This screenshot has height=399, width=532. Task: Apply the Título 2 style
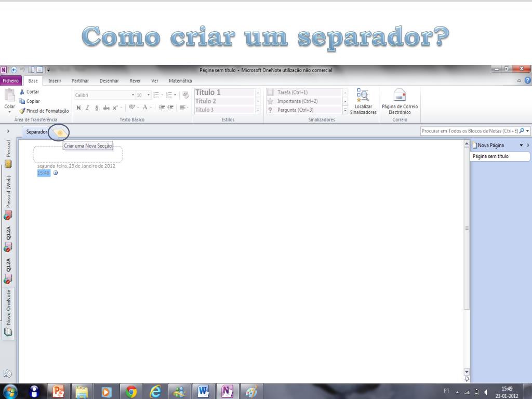click(224, 101)
